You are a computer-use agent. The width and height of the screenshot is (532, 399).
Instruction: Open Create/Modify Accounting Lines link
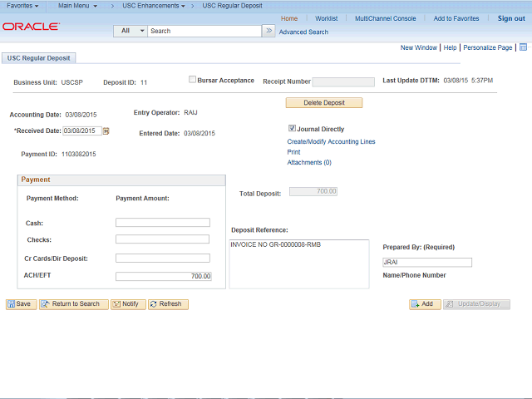[331, 141]
